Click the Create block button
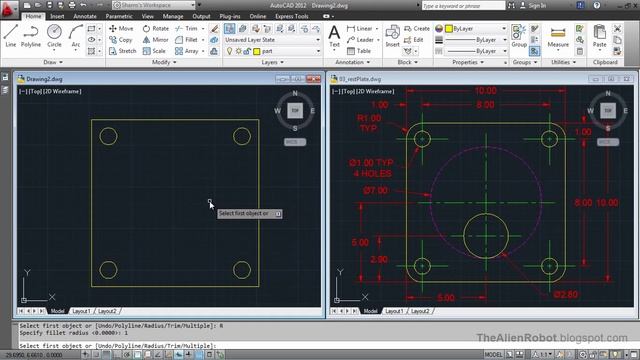 (x=417, y=29)
